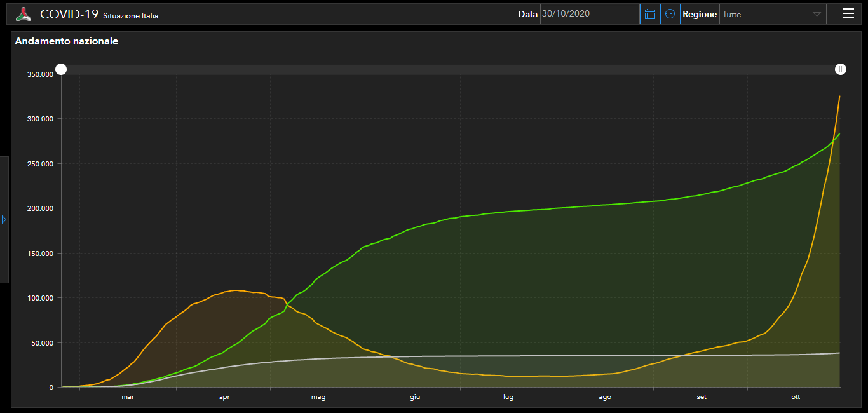Open the Regione dropdown showing Tutte
The width and height of the screenshot is (868, 413).
click(766, 14)
